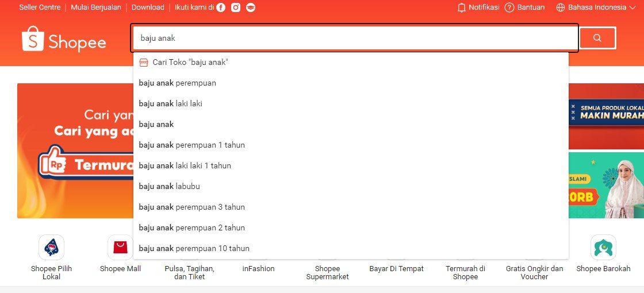Image resolution: width=644 pixels, height=293 pixels.
Task: Click the orange search magnifier button
Action: [x=597, y=38]
